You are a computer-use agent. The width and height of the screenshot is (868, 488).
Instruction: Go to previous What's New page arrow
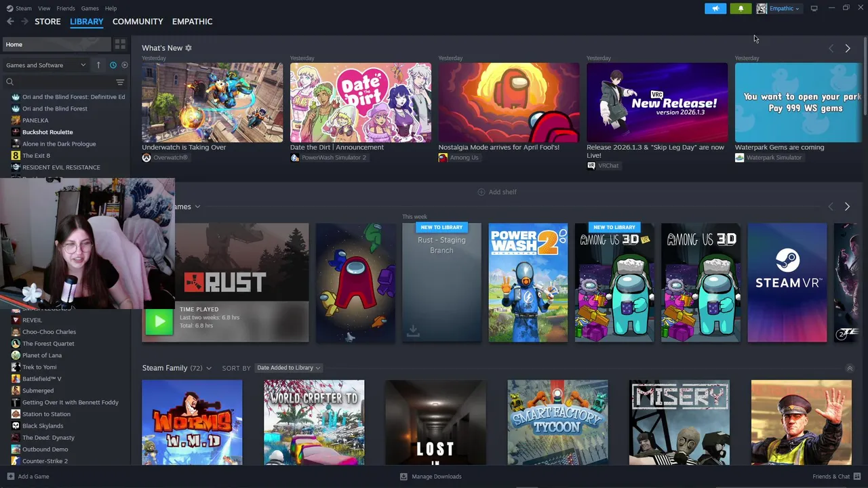tap(831, 49)
